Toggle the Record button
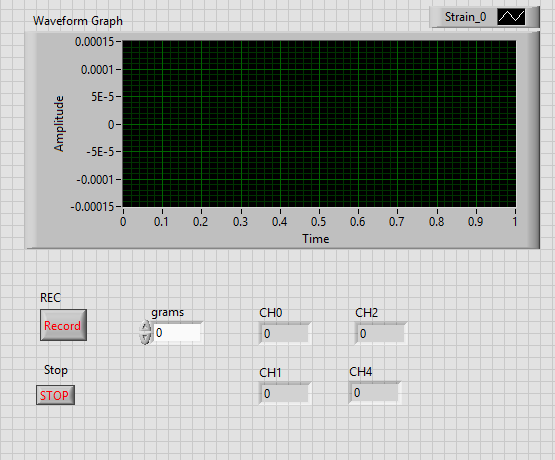 [x=63, y=325]
